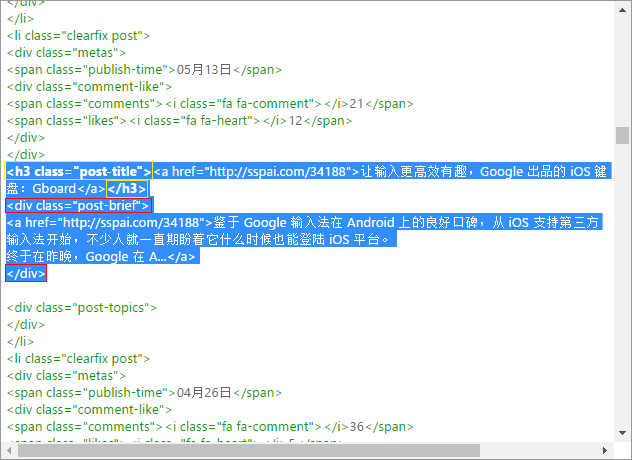Click the vertical scrollbar up arrow
This screenshot has width=632, height=460.
pyautogui.click(x=622, y=10)
